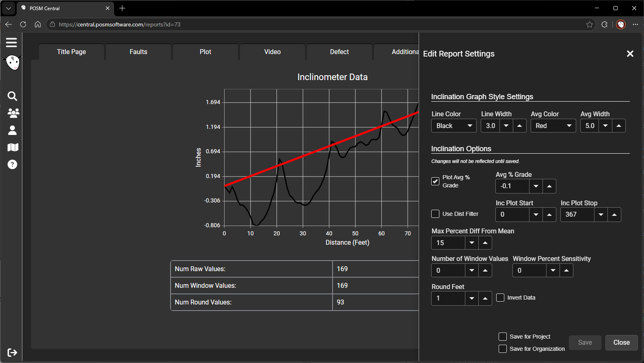
Task: Open the user groups icon in the sidebar
Action: click(13, 113)
